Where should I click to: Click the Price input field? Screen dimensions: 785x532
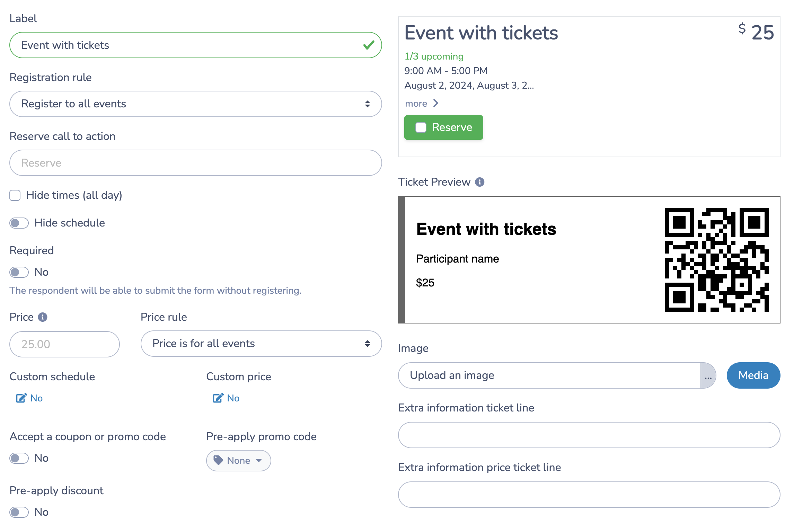click(x=64, y=344)
